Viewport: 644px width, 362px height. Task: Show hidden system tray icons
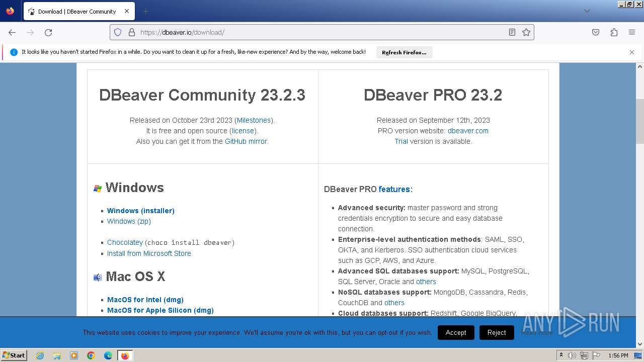click(561, 355)
